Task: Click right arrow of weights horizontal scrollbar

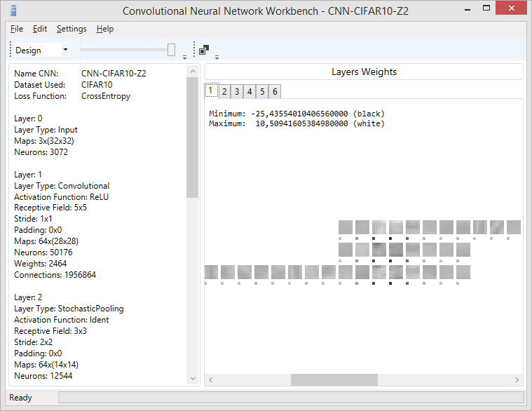Action: tap(517, 379)
